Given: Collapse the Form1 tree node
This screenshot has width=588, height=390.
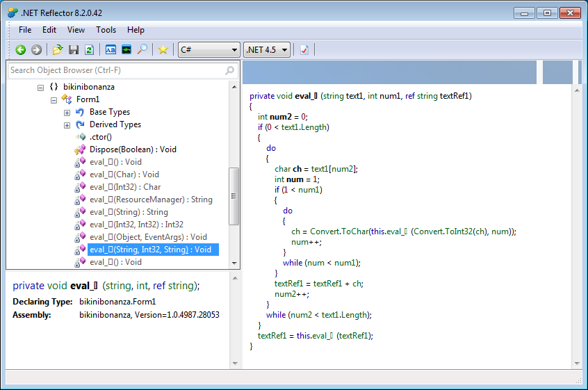Looking at the screenshot, I should 54,100.
